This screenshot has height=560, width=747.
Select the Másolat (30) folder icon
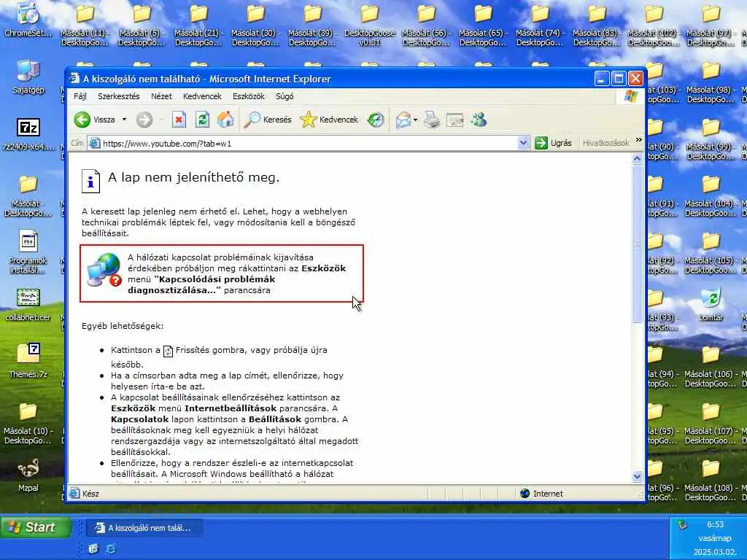(256, 26)
